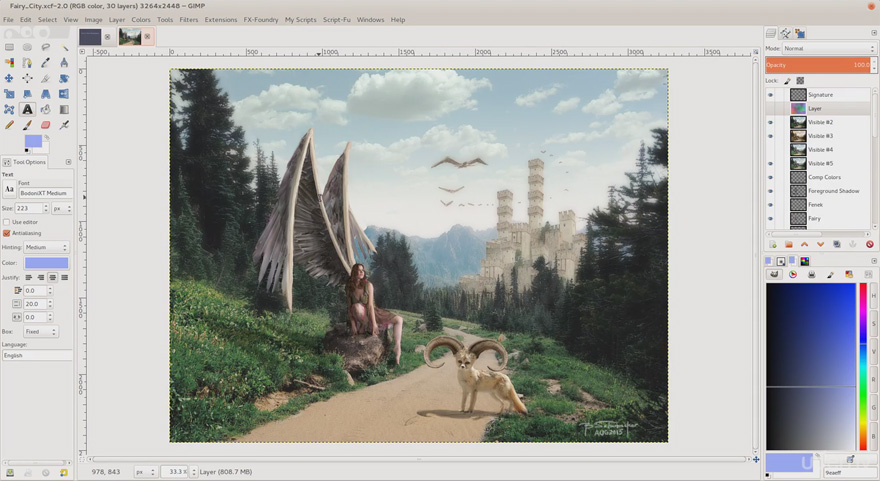Hide the Visible #5 layer
The height and width of the screenshot is (481, 880).
(771, 163)
